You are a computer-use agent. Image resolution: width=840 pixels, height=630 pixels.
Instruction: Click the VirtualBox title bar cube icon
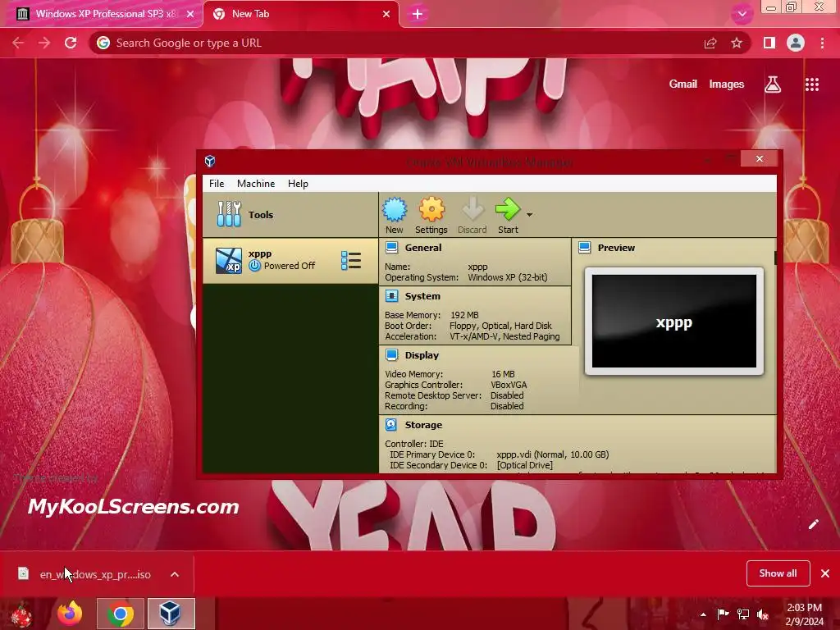[x=210, y=161]
